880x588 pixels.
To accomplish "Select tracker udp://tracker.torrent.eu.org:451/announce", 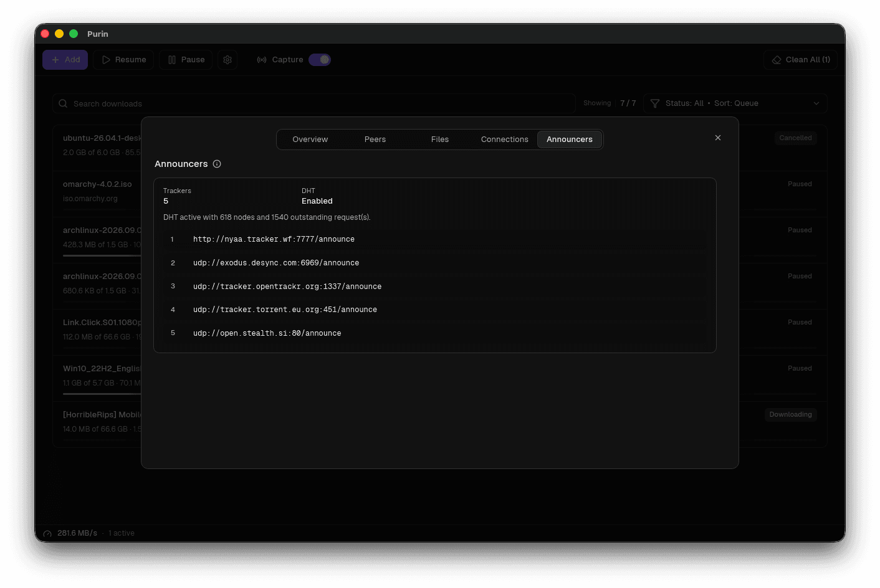I will [x=435, y=310].
